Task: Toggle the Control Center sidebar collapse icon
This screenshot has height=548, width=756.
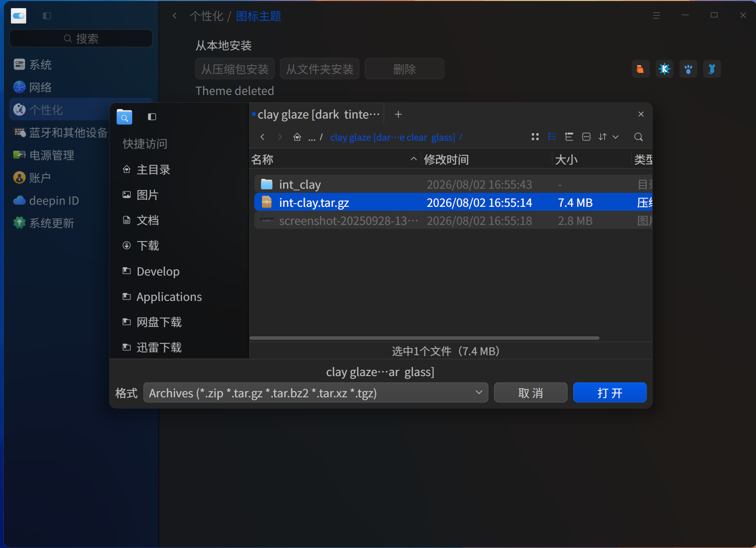Action: (47, 16)
